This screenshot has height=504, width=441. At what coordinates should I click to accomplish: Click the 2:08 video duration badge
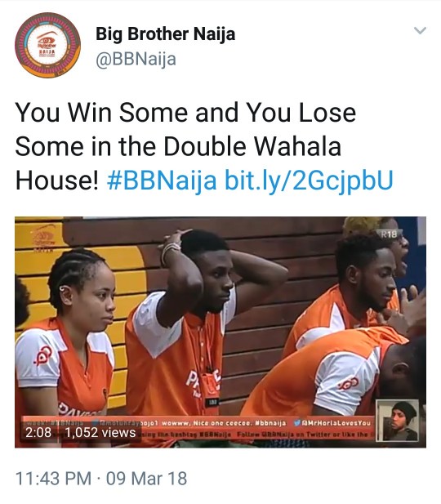coord(38,432)
